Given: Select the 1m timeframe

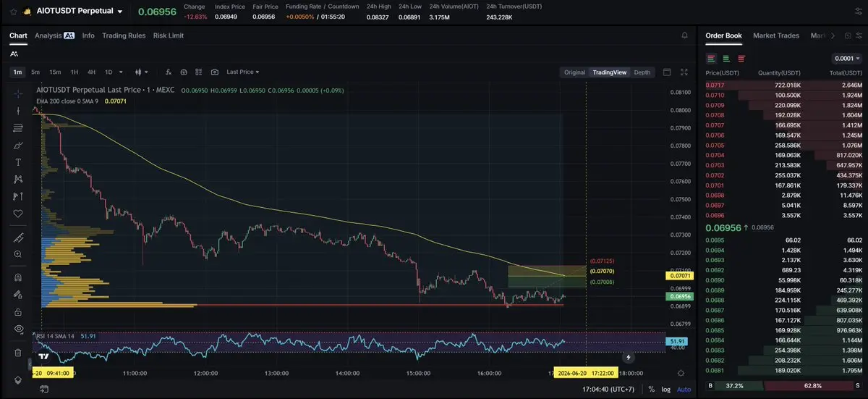Looking at the screenshot, I should tap(17, 72).
